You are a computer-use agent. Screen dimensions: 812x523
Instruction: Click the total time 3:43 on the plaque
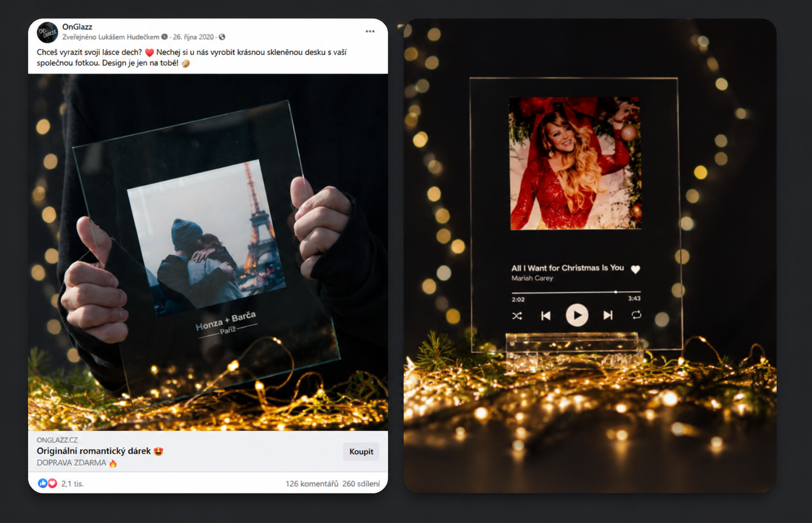click(x=634, y=299)
